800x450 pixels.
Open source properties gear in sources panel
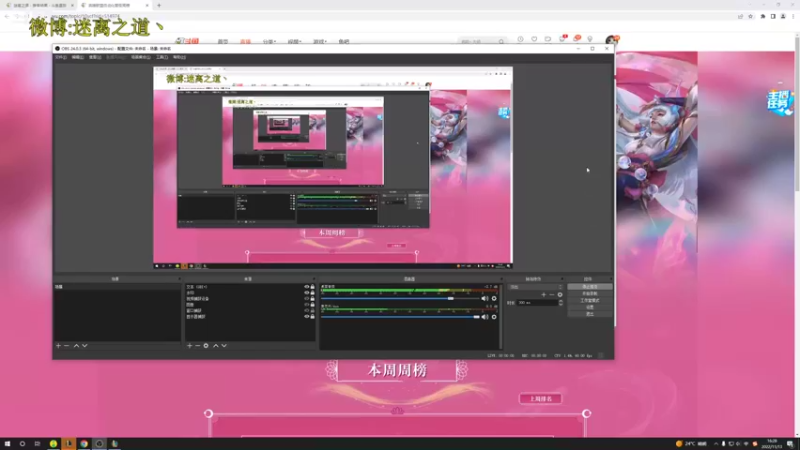(x=206, y=346)
